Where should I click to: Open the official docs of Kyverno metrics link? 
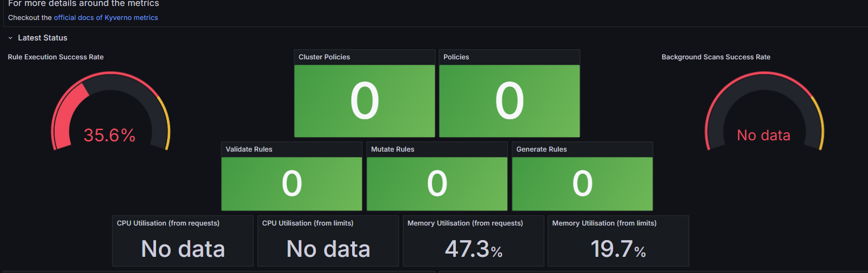106,18
